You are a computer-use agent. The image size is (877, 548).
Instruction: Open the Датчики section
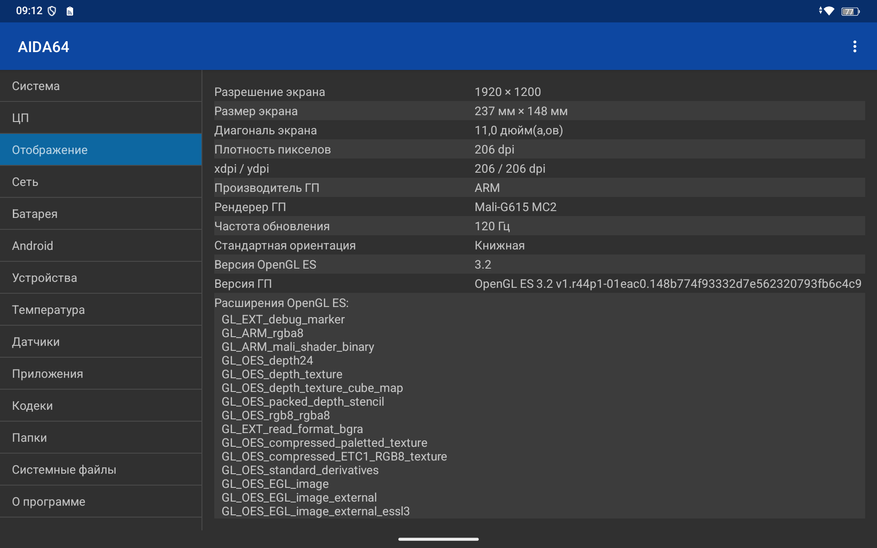(100, 342)
